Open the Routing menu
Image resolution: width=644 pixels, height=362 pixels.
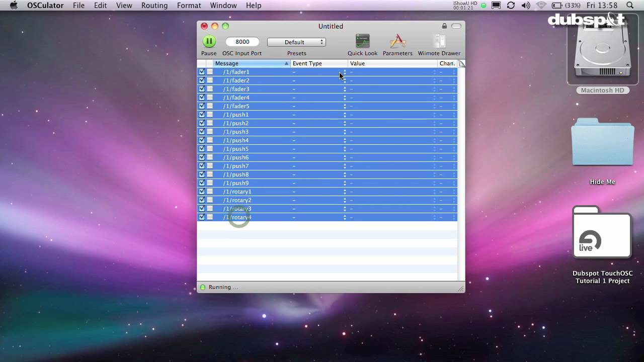[x=154, y=6]
